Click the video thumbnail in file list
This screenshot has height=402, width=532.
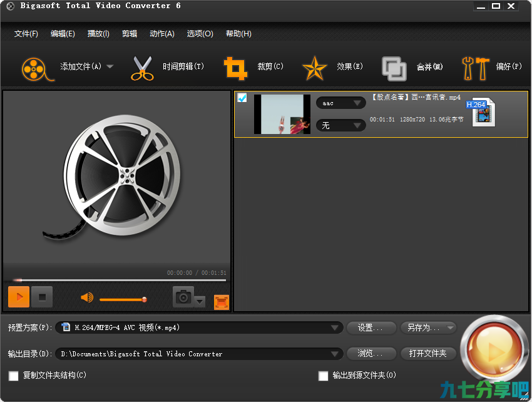click(x=282, y=114)
